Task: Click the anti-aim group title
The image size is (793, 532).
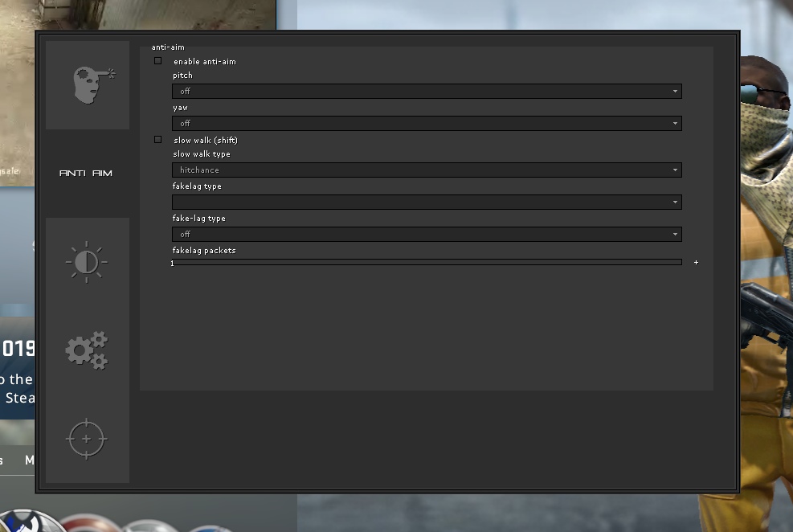Action: (168, 47)
